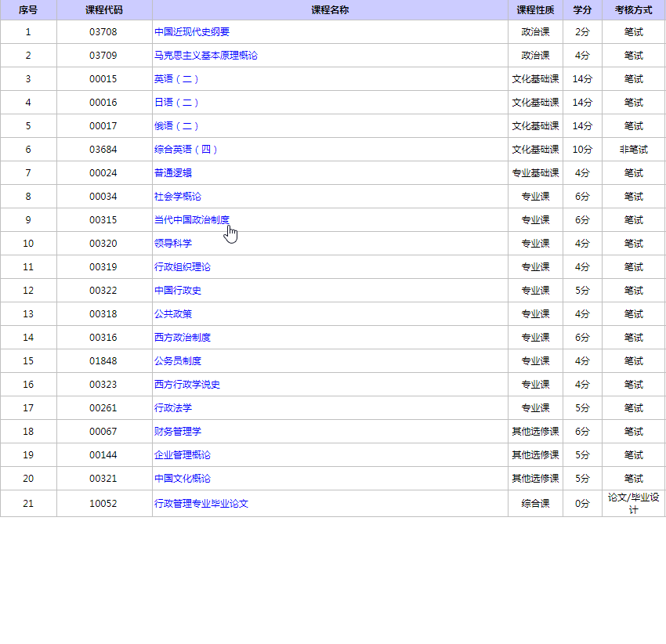The image size is (666, 644).
Task: Open the 日语（二） course link
Action: click(176, 103)
